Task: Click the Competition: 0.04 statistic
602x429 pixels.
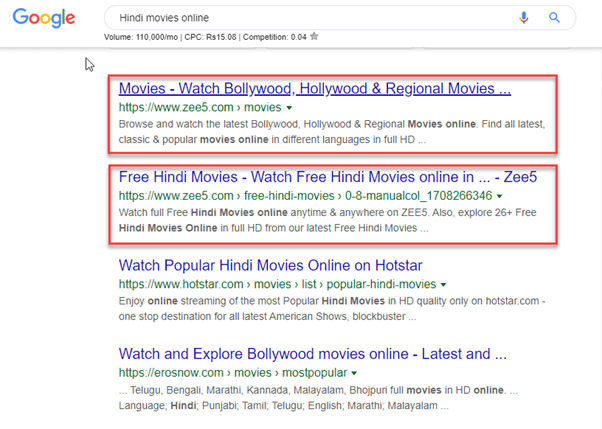Action: tap(275, 37)
